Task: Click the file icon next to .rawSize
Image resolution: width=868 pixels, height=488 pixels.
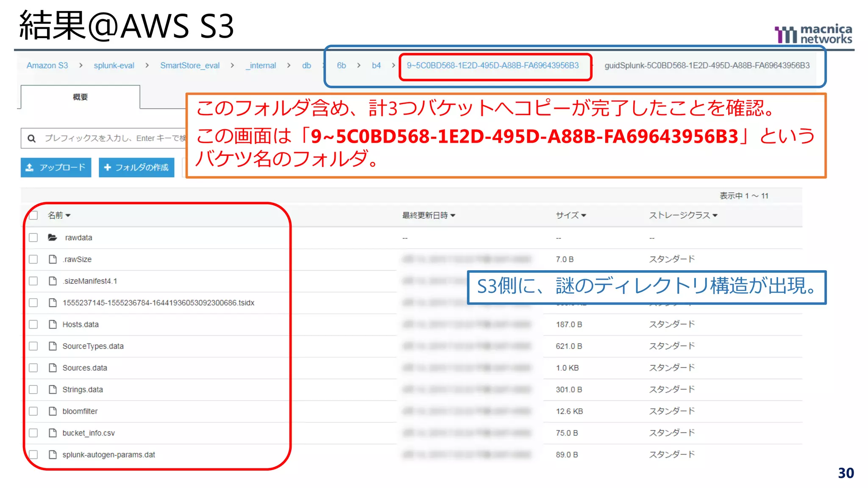Action: pos(53,259)
